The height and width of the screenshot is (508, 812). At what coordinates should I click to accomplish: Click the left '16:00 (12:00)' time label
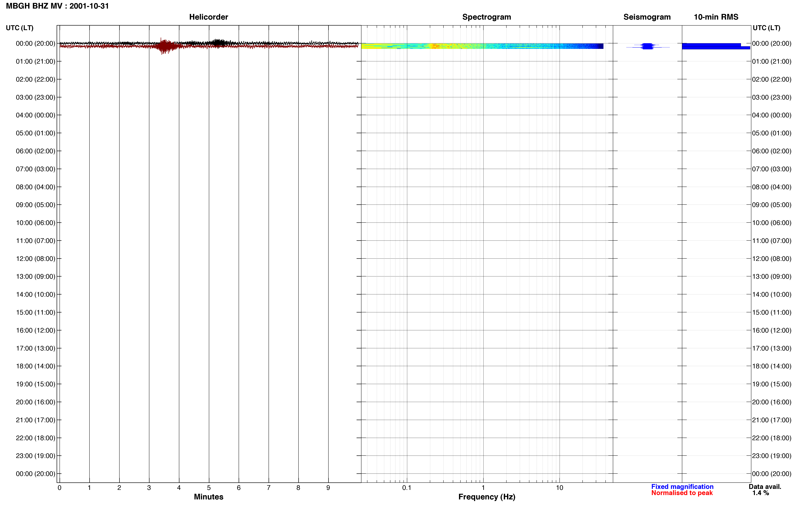tap(36, 330)
